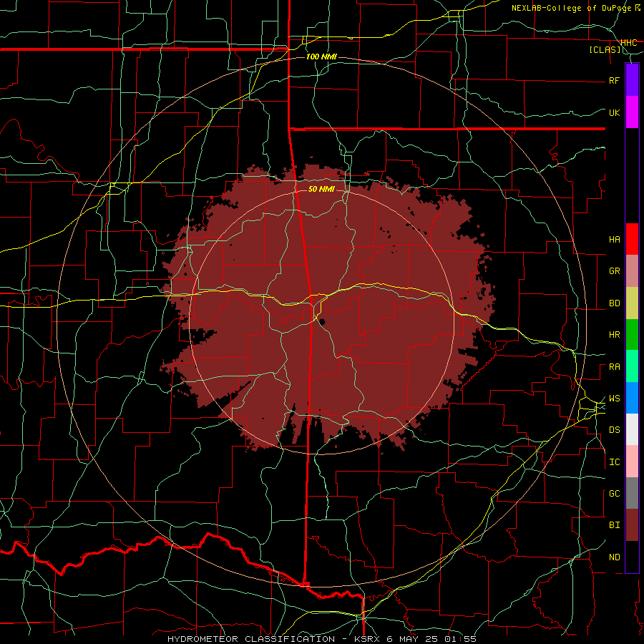Click the WS blue legend swatch
This screenshot has width=644, height=644.
click(632, 398)
